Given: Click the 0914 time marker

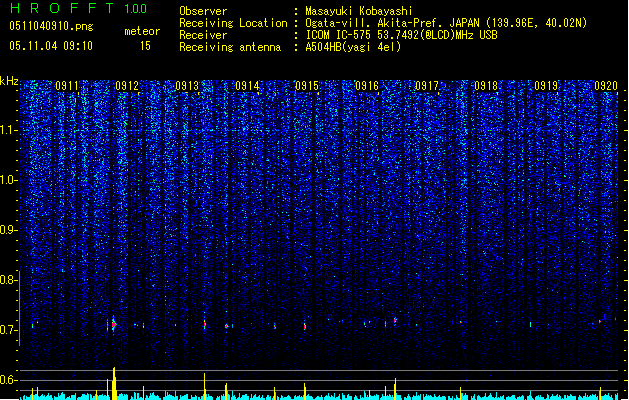Looking at the screenshot, I should pos(247,86).
